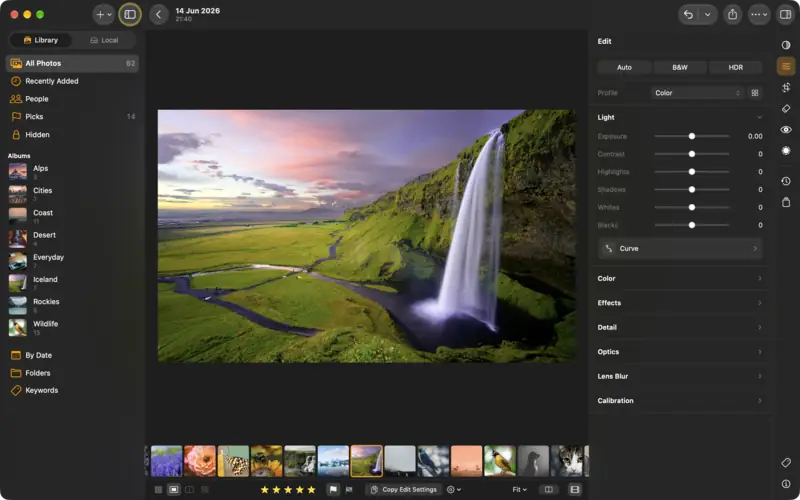Expand the Effects section
Viewport: 800px width, 500px height.
pos(680,303)
